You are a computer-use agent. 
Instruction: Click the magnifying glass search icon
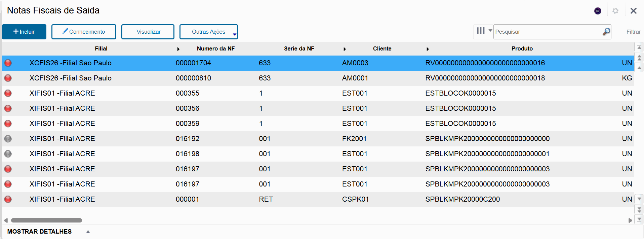606,32
